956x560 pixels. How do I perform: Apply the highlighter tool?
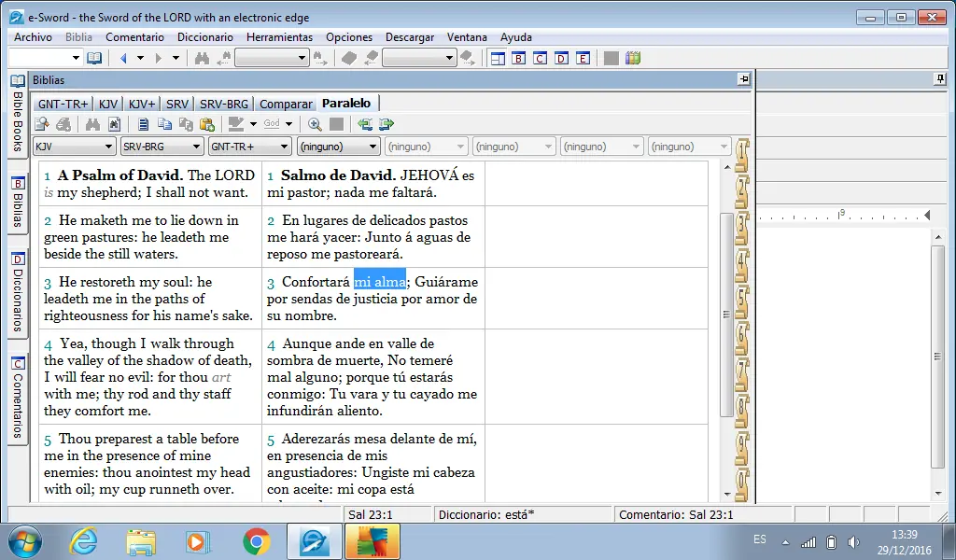pyautogui.click(x=236, y=124)
